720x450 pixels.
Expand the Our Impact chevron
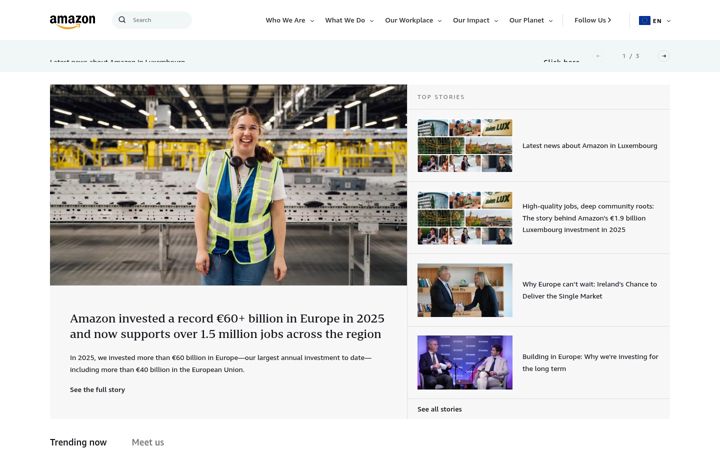pos(496,21)
